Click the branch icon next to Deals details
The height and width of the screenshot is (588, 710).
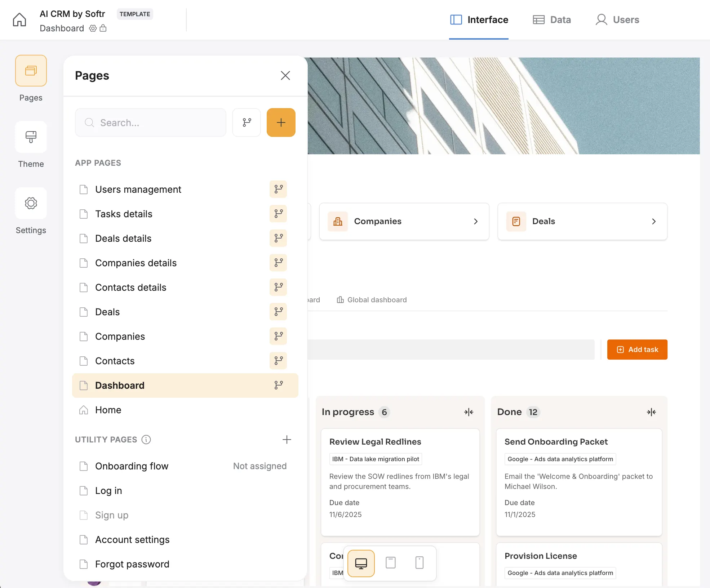point(278,238)
